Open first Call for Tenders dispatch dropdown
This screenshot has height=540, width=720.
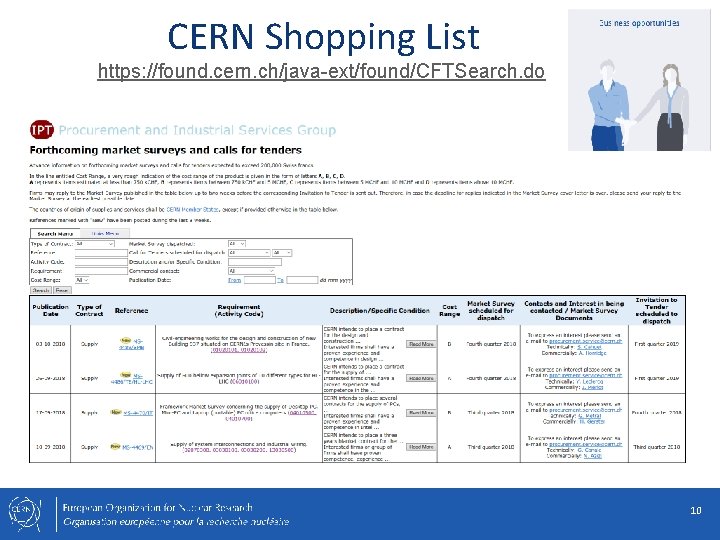[249, 253]
